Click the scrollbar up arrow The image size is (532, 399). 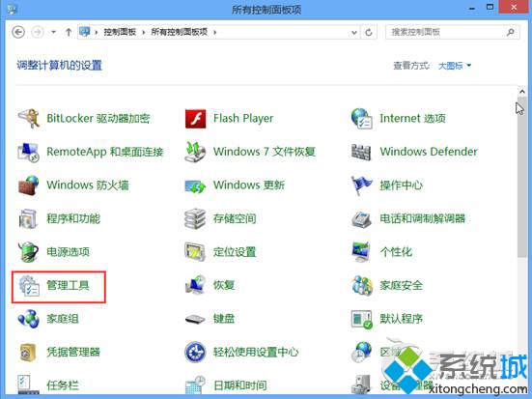click(x=522, y=92)
